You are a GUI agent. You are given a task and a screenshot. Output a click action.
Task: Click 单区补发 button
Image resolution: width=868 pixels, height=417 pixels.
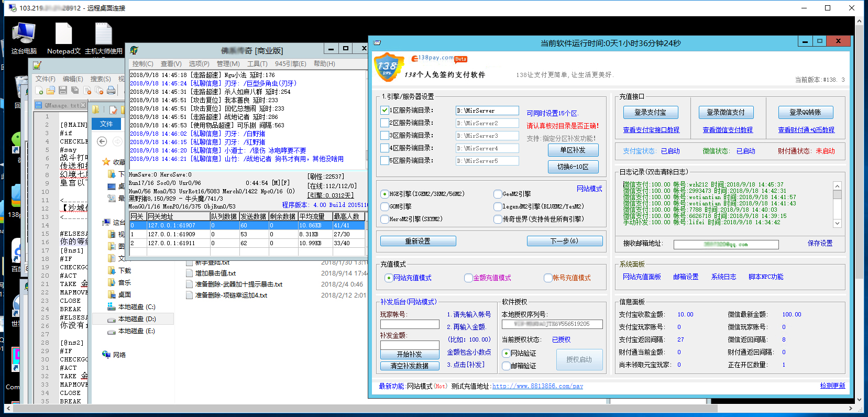pos(573,150)
